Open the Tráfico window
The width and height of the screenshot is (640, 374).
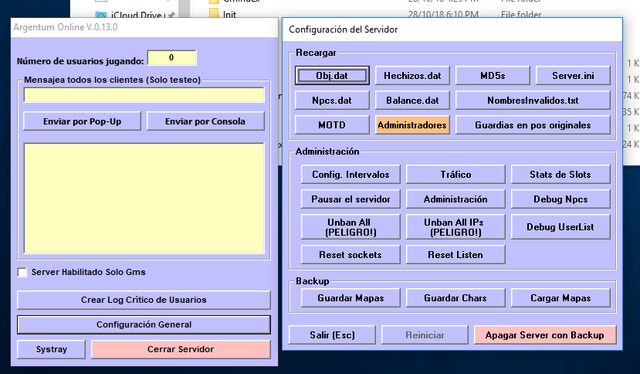click(456, 174)
